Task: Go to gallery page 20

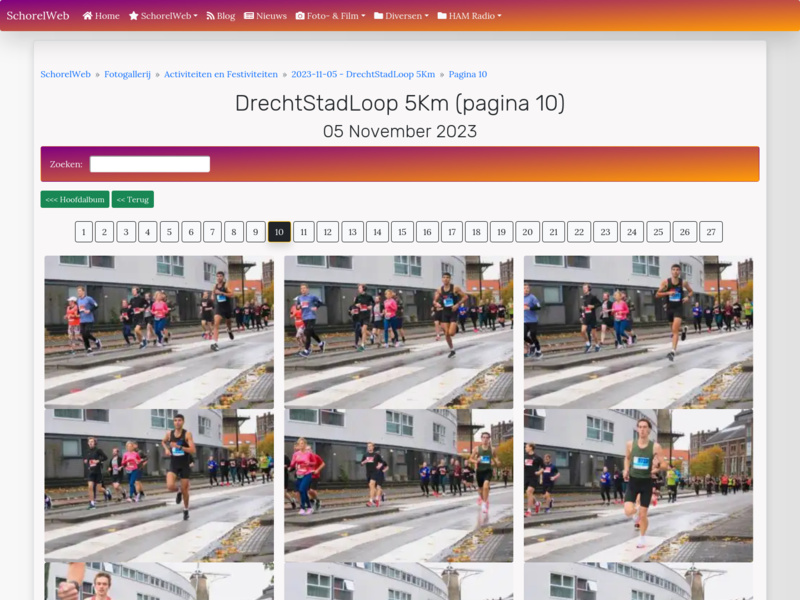Action: (x=528, y=232)
